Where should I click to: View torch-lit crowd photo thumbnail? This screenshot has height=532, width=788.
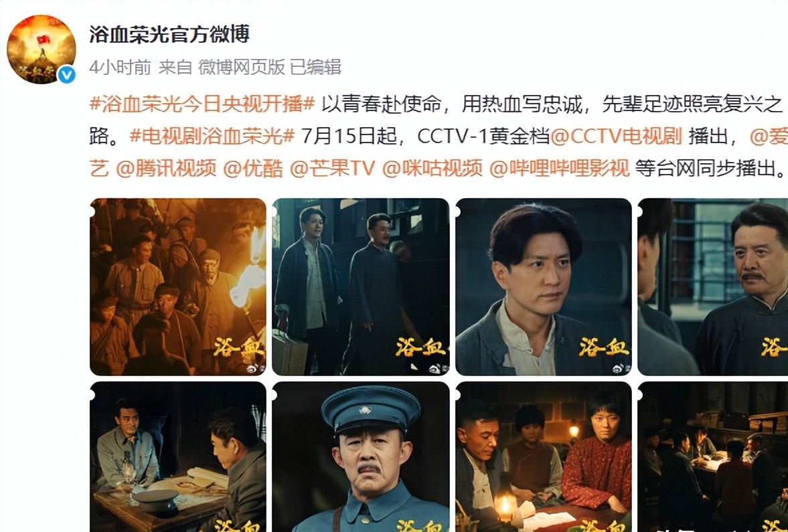coord(178,287)
